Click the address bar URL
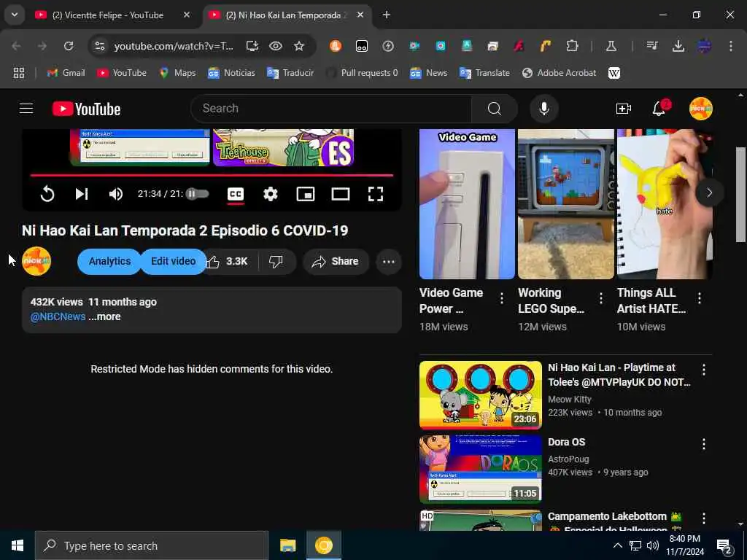747x560 pixels. [174, 46]
